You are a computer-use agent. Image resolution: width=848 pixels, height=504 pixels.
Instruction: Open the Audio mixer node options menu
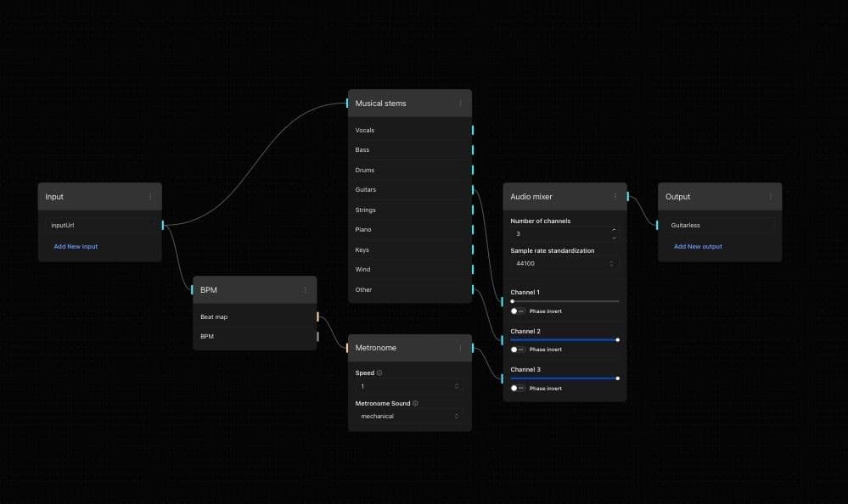coord(615,197)
